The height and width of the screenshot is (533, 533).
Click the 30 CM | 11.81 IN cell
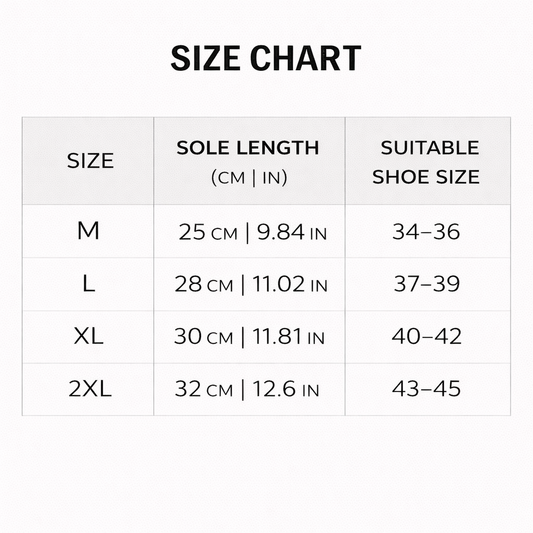click(x=249, y=337)
